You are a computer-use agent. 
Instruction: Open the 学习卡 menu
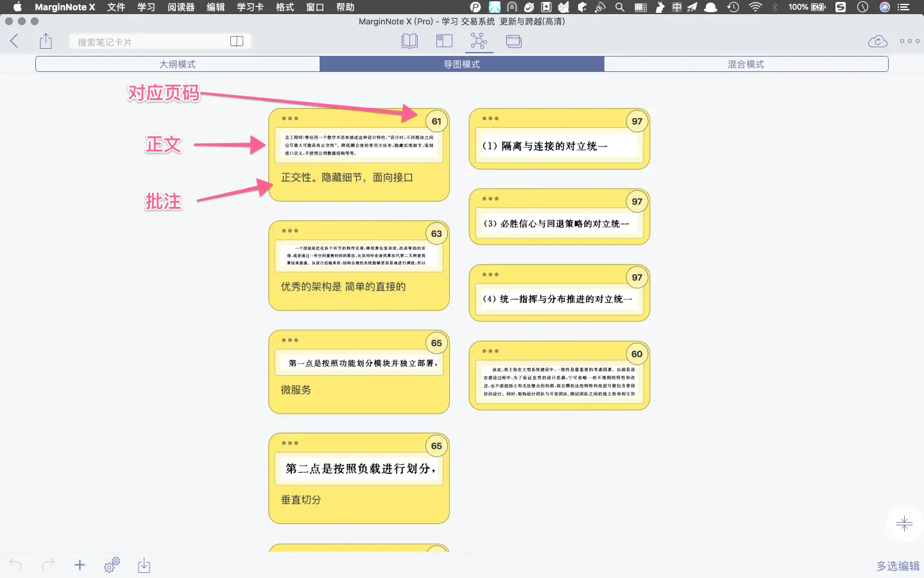(250, 7)
